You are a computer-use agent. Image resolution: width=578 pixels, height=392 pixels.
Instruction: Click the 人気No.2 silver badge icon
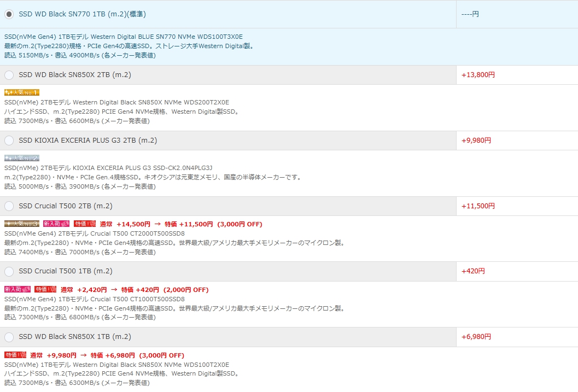pos(22,158)
